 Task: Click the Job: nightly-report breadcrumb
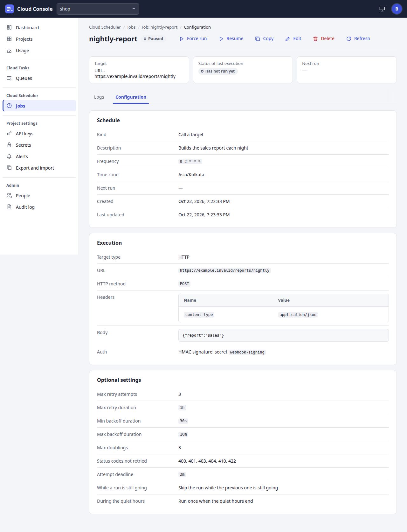coord(160,27)
